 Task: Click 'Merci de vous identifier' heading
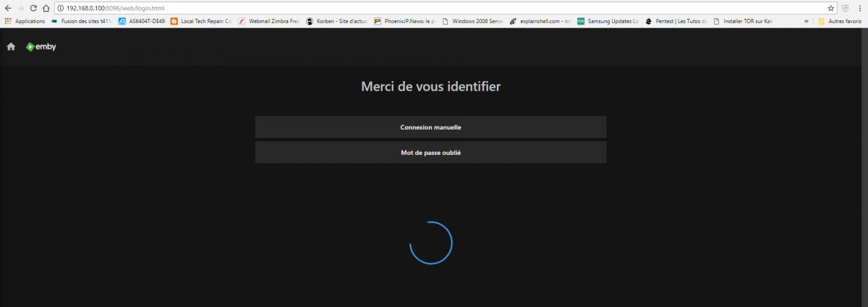click(430, 87)
